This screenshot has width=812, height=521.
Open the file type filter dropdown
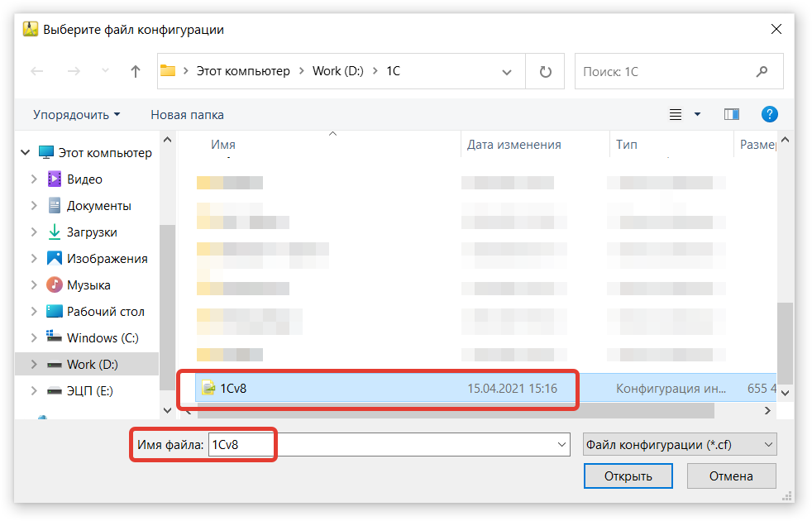click(x=679, y=445)
